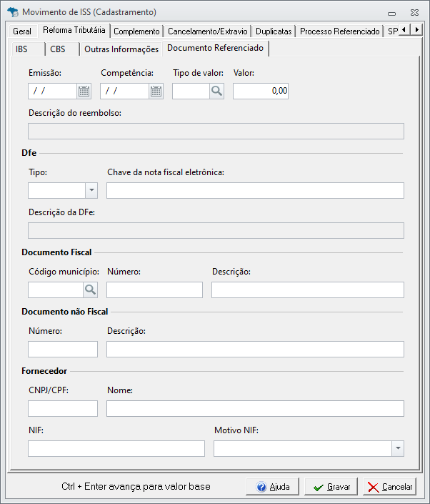
Task: Focus the Valor amount field
Action: pyautogui.click(x=261, y=91)
